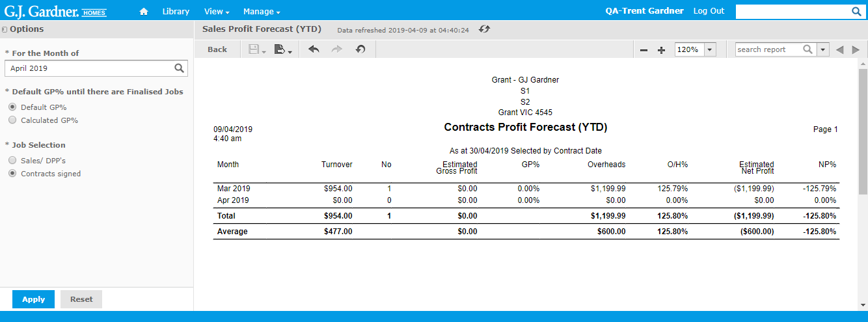The image size is (868, 322).
Task: Click the GP% column header
Action: point(530,165)
